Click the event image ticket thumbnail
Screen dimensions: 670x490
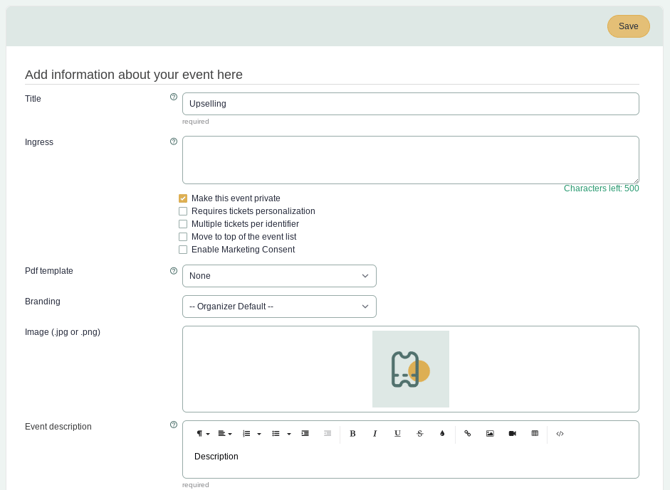410,369
